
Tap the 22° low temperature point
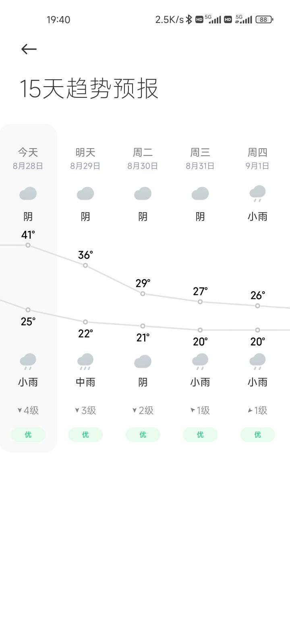click(x=85, y=322)
